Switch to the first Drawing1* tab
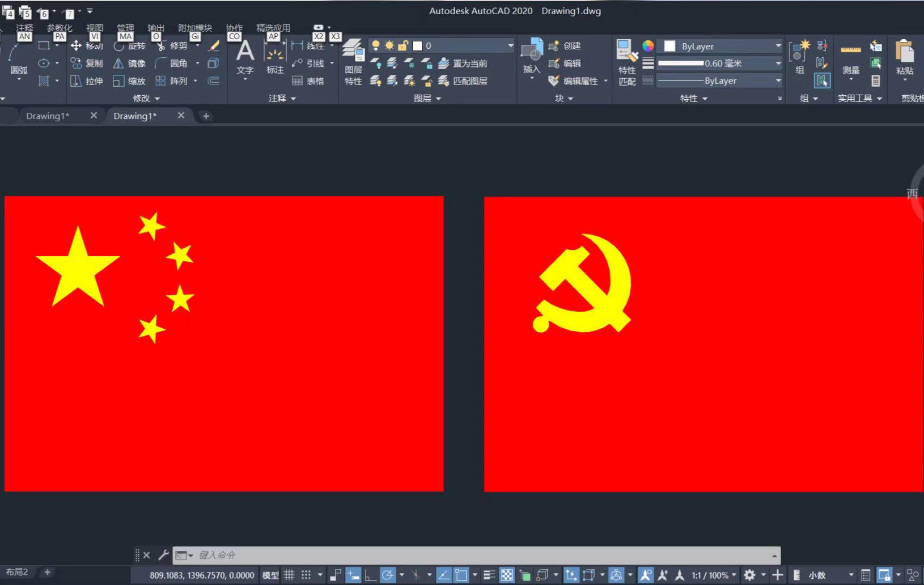This screenshot has width=924, height=585. [x=48, y=116]
